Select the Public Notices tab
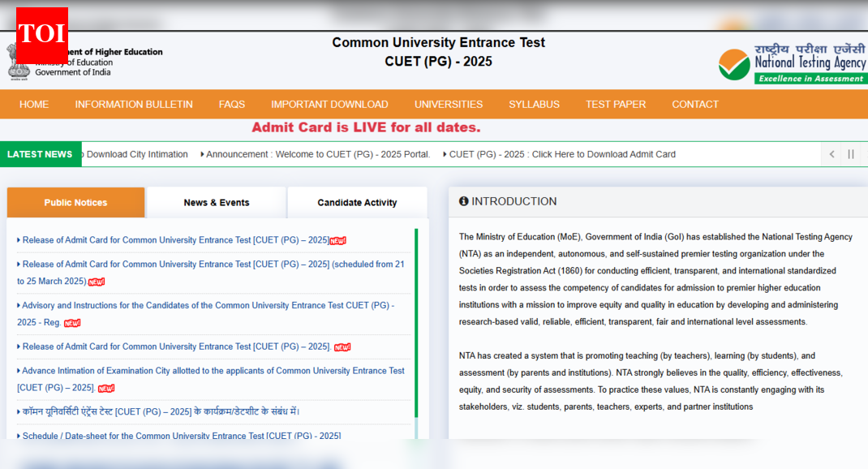The height and width of the screenshot is (469, 868). click(x=75, y=203)
